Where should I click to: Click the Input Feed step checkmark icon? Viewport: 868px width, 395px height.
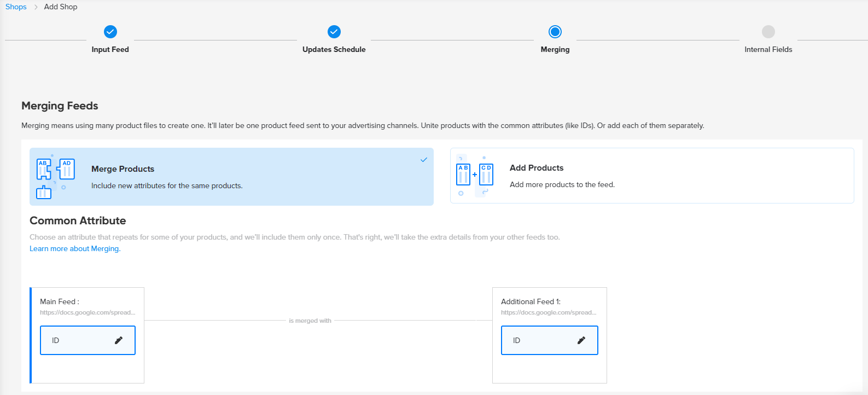coord(110,32)
